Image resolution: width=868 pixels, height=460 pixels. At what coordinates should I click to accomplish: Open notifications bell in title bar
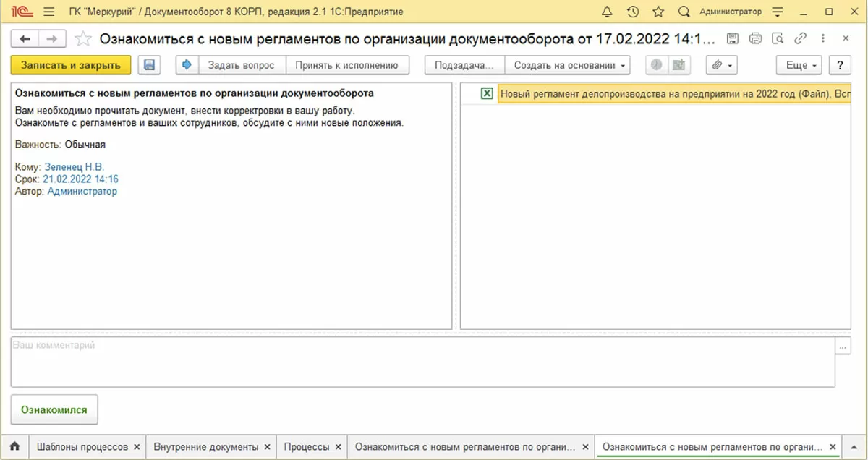[x=607, y=12]
